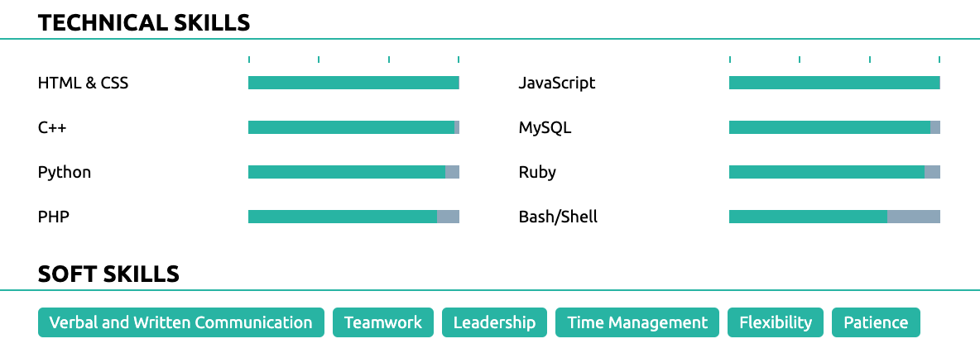Click the HTML & CSS skill bar
Screen dimensions: 980x353
353,83
